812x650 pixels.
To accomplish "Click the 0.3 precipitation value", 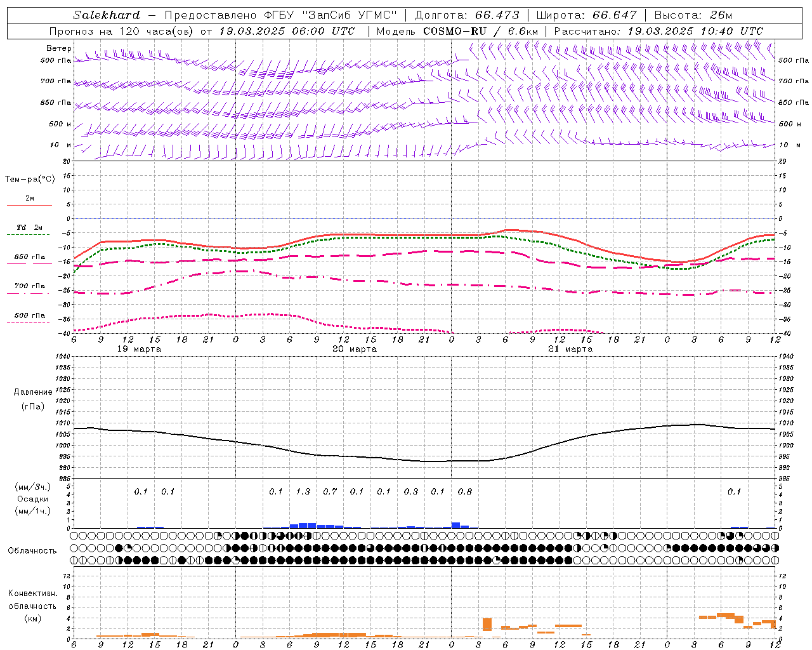I will point(411,492).
